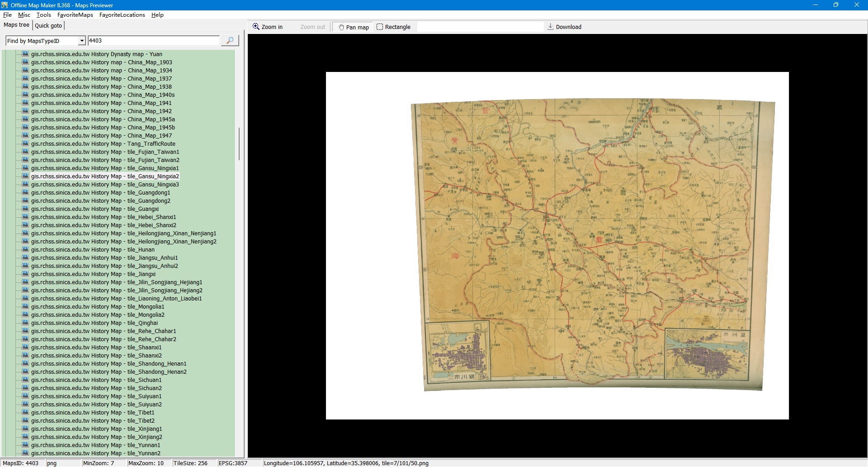
Task: Click the search magnifier button beside 4403
Action: (230, 41)
